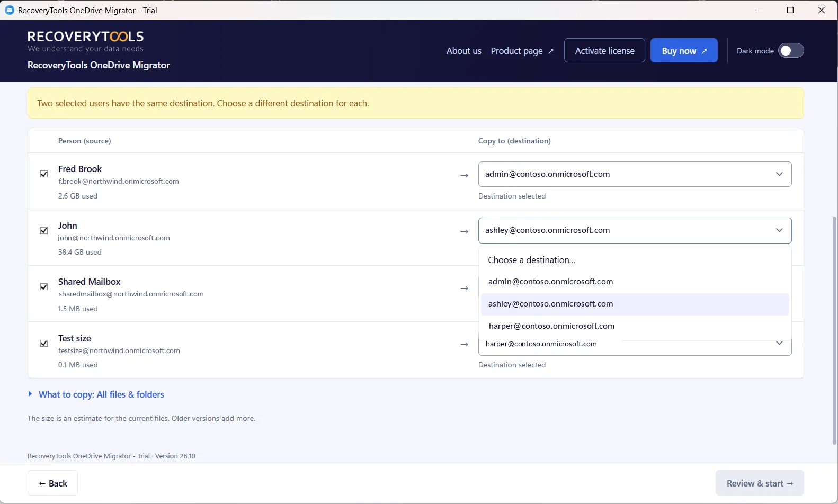Click the Fred Brook name
The image size is (838, 504).
coord(80,169)
